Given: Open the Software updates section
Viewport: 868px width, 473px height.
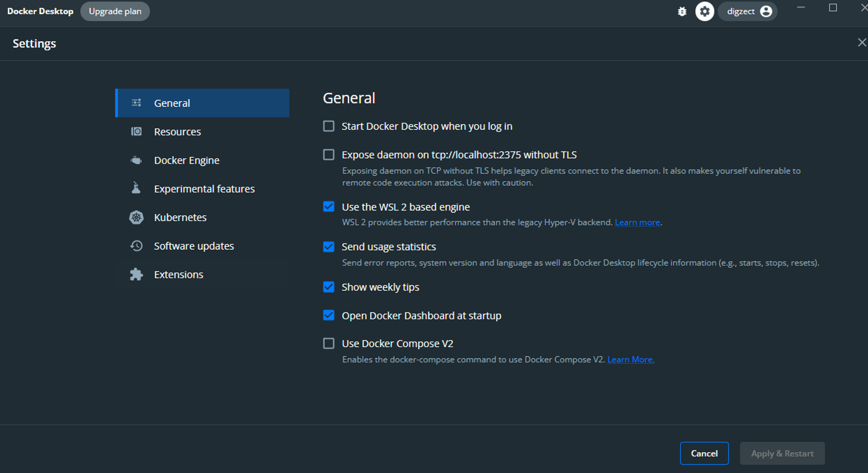Looking at the screenshot, I should [x=202, y=246].
